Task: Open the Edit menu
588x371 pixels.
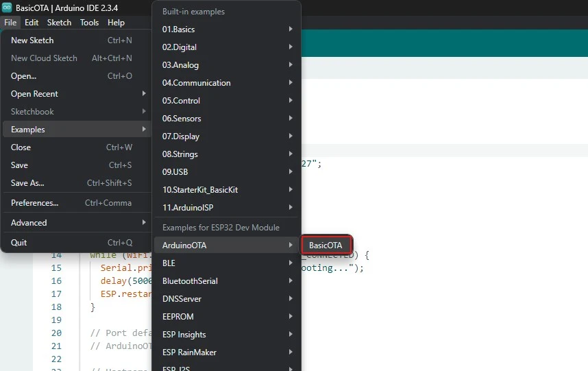Action: (32, 23)
